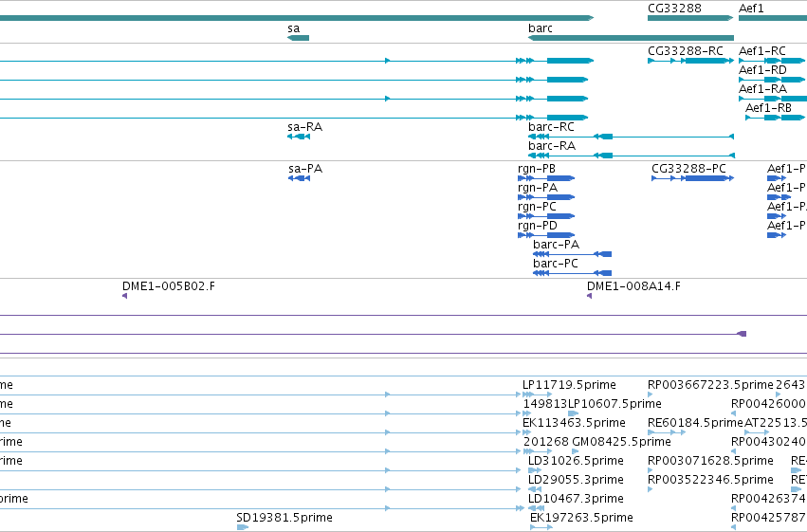The height and width of the screenshot is (532, 807).
Task: Open the Aef1-RA transcript label
Action: (x=762, y=89)
